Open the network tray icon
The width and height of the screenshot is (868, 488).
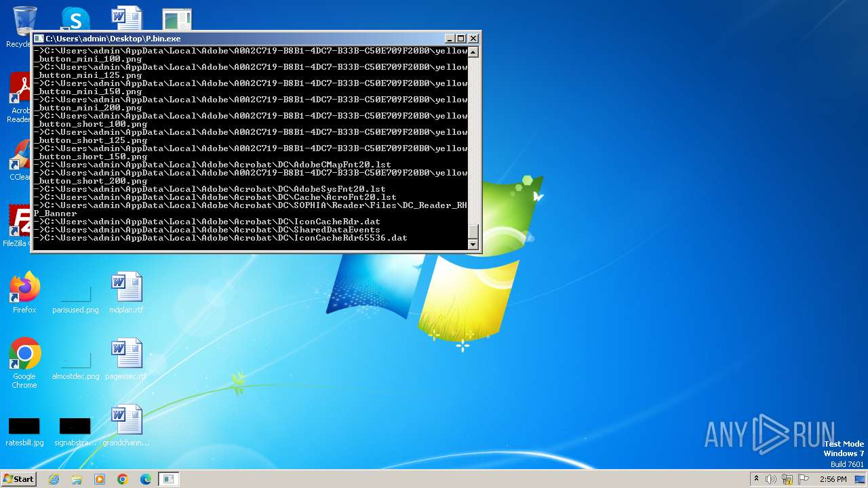click(x=787, y=479)
